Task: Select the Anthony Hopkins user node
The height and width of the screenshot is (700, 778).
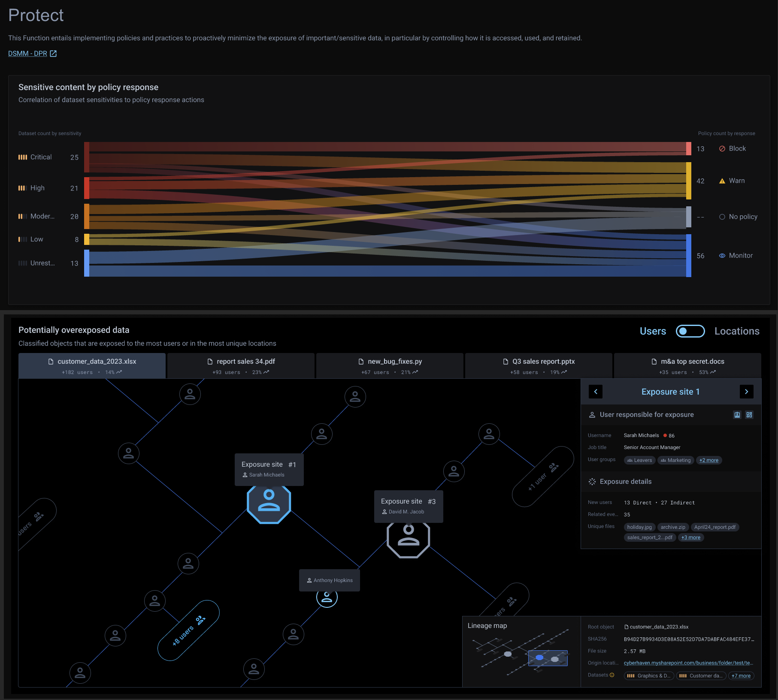Action: pyautogui.click(x=327, y=597)
